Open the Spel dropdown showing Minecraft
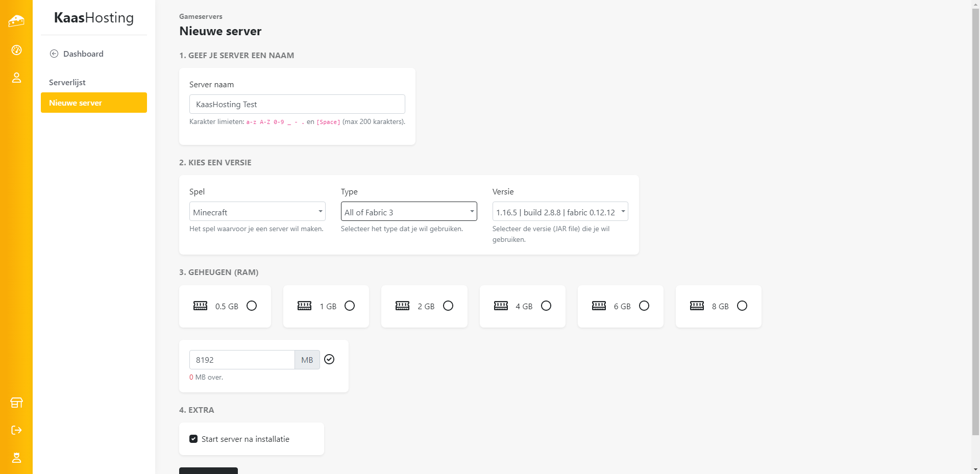 [257, 212]
